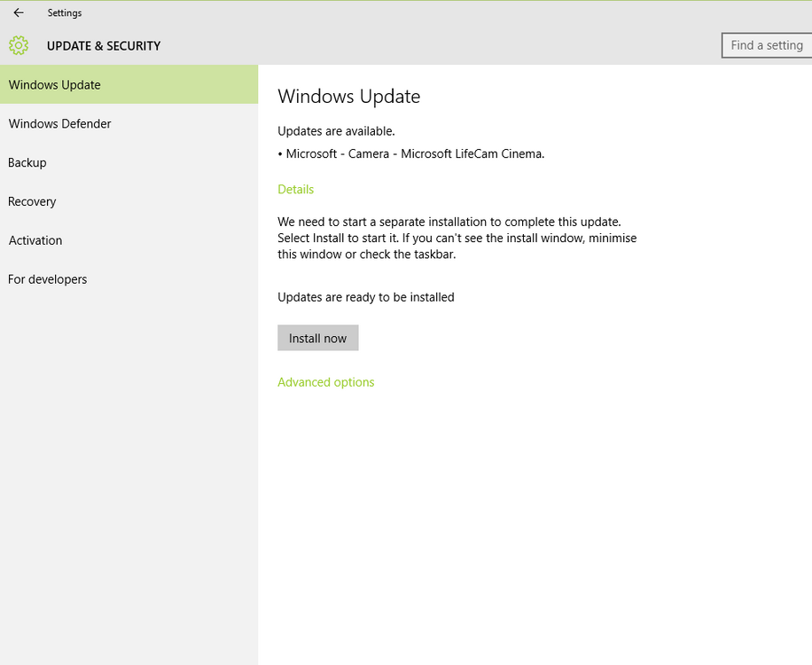Open Advanced options link
This screenshot has height=665, width=812.
[325, 381]
